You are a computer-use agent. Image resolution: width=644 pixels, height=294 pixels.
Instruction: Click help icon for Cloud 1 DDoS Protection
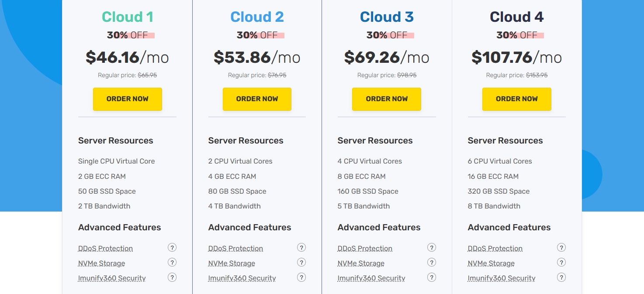point(172,248)
